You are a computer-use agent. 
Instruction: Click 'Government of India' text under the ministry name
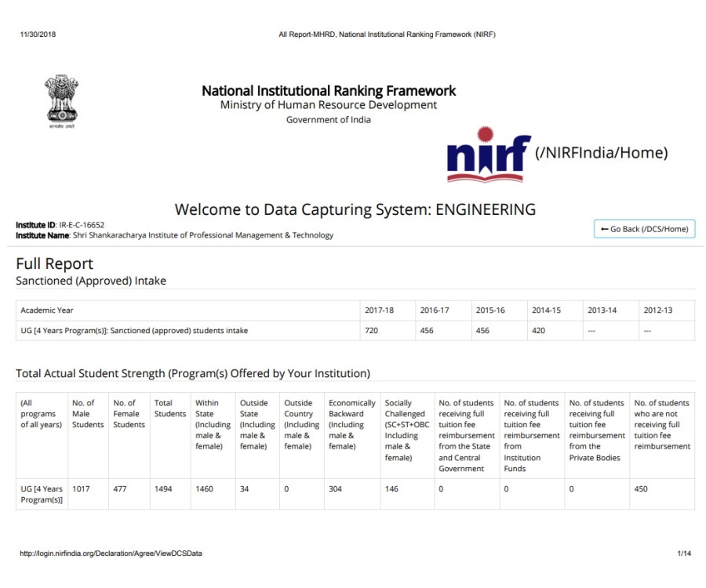(329, 120)
